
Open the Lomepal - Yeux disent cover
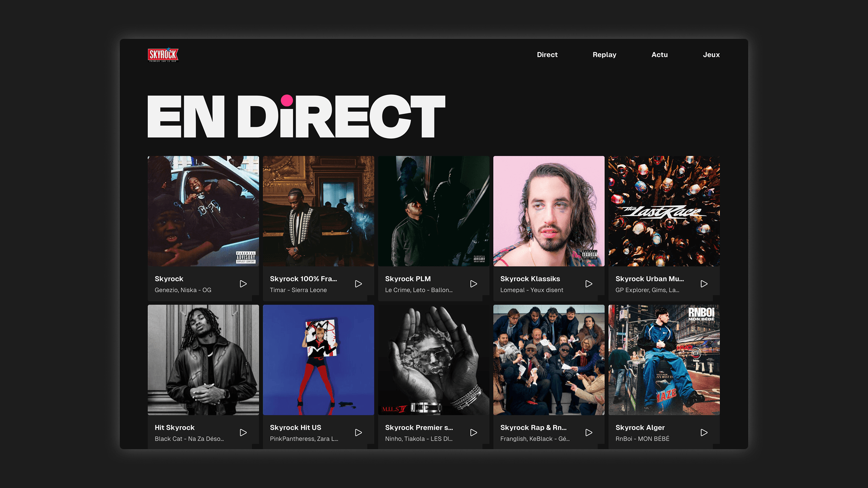pyautogui.click(x=549, y=211)
